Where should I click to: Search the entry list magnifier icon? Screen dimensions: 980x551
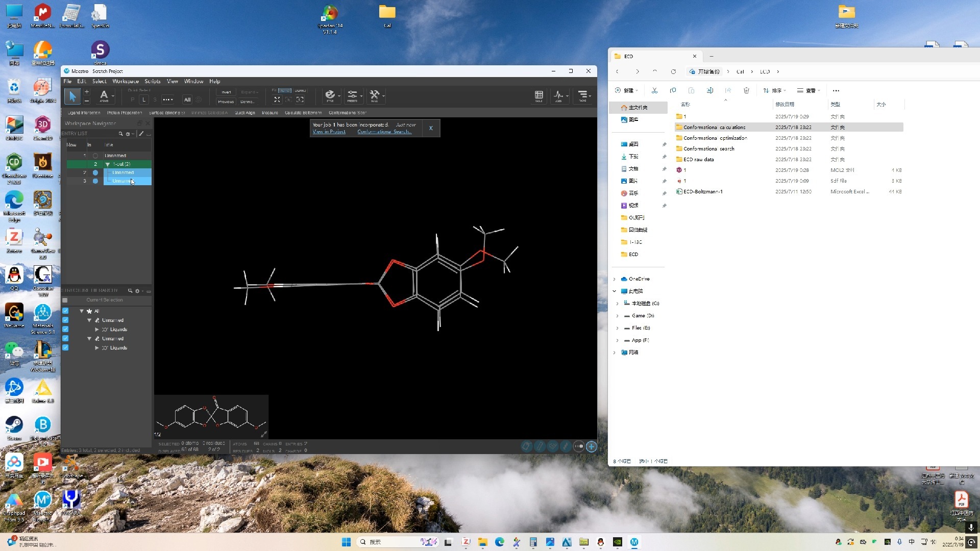click(121, 134)
